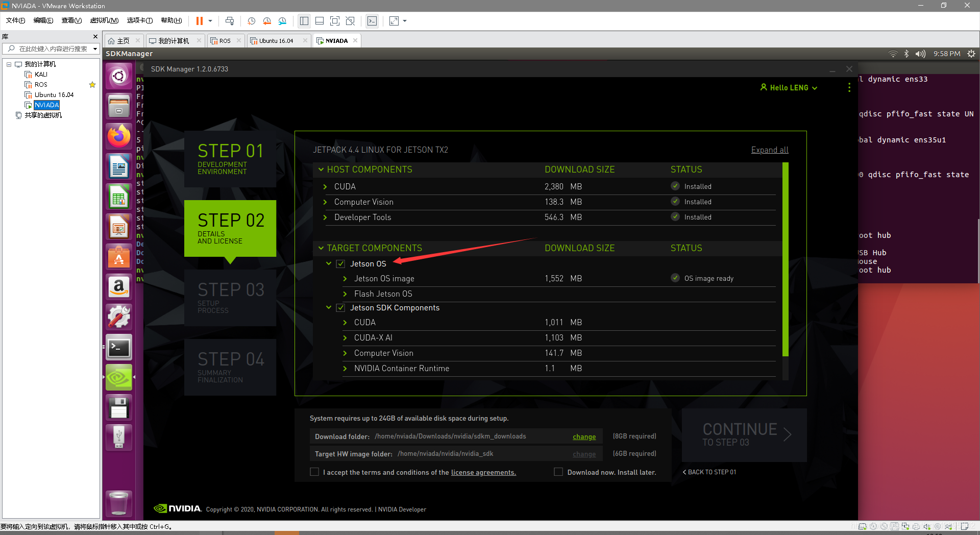Revert to snapshot toolbar icon

click(267, 21)
